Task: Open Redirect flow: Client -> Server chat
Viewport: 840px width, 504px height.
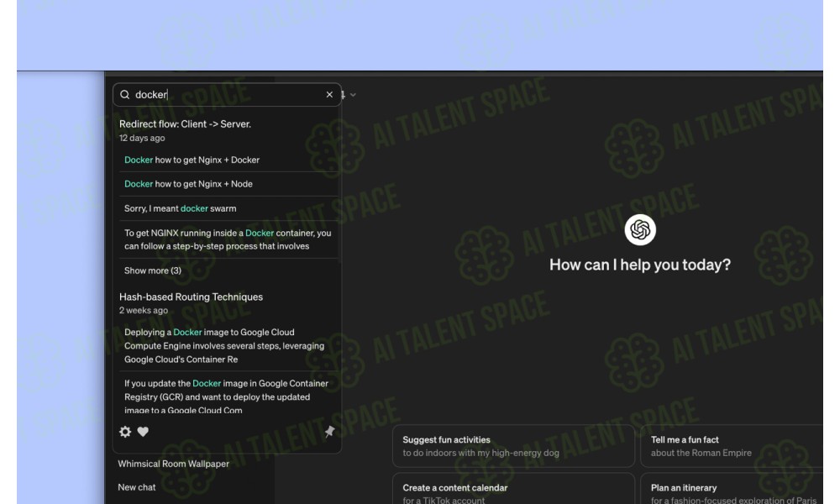Action: [x=185, y=124]
